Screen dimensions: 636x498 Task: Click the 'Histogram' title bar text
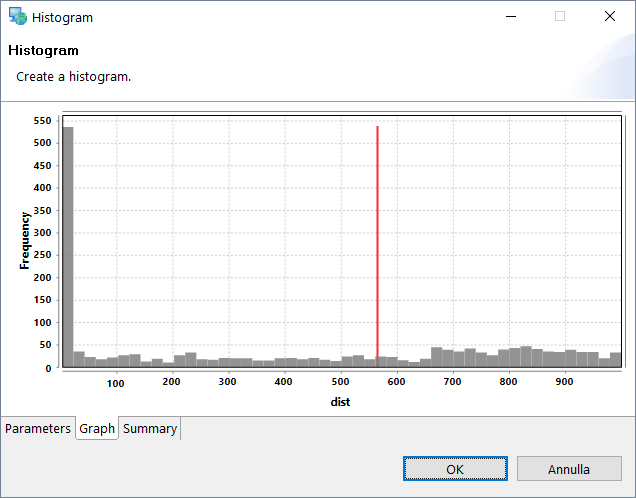pos(62,17)
